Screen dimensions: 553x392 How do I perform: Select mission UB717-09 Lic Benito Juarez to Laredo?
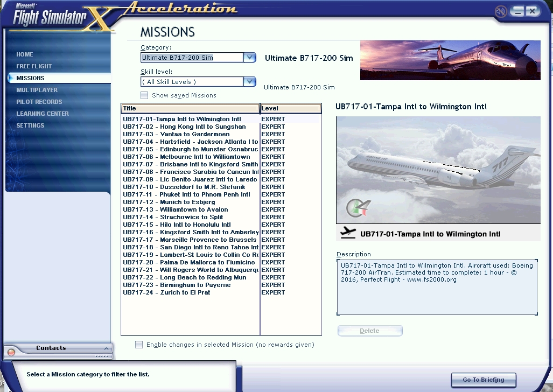click(221, 179)
